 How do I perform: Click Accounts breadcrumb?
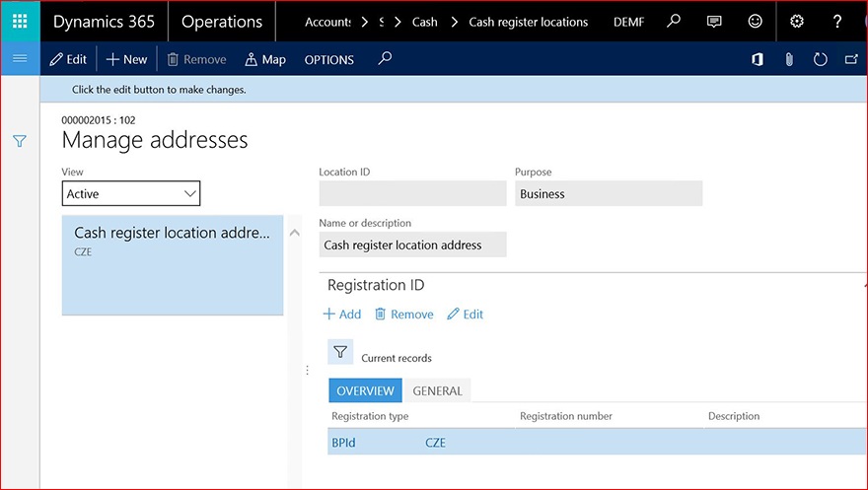pyautogui.click(x=327, y=22)
